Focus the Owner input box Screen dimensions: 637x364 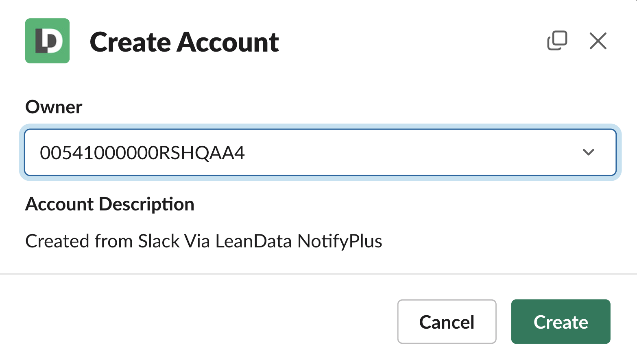pos(320,152)
